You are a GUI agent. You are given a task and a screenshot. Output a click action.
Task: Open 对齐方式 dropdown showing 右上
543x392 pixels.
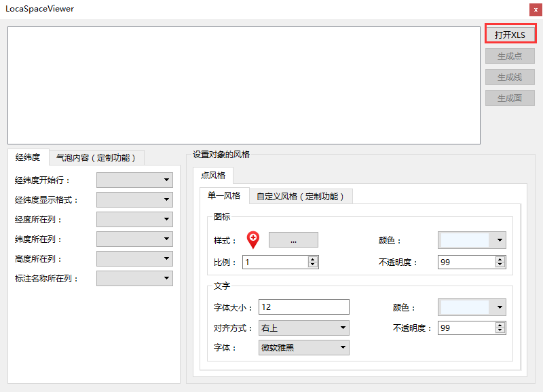tap(303, 328)
